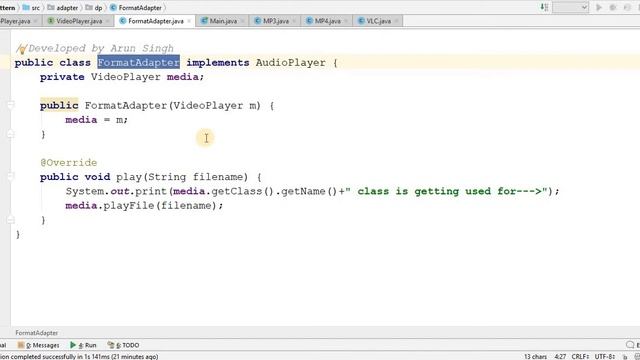Click the Event Log icon in status area

[631, 345]
